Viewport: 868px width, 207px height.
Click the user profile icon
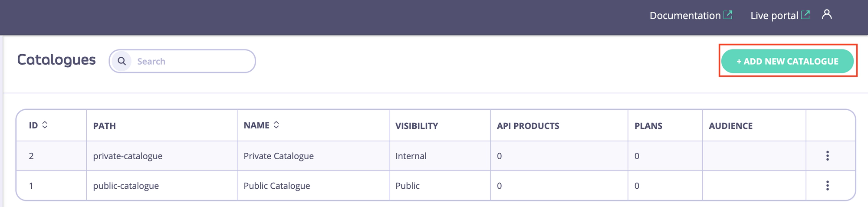pyautogui.click(x=827, y=15)
